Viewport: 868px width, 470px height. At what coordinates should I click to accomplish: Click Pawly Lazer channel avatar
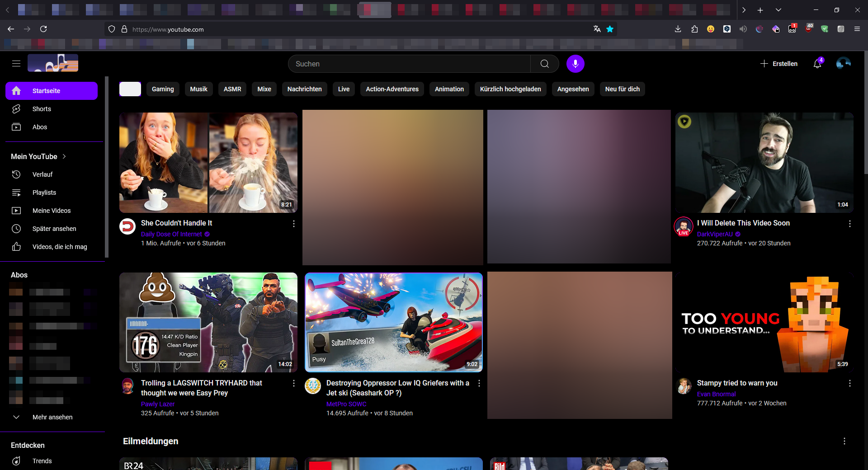[x=127, y=386]
